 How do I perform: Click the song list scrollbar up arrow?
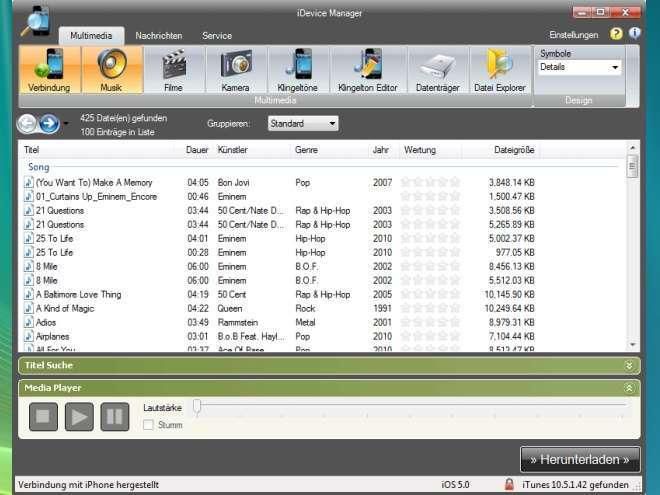632,148
